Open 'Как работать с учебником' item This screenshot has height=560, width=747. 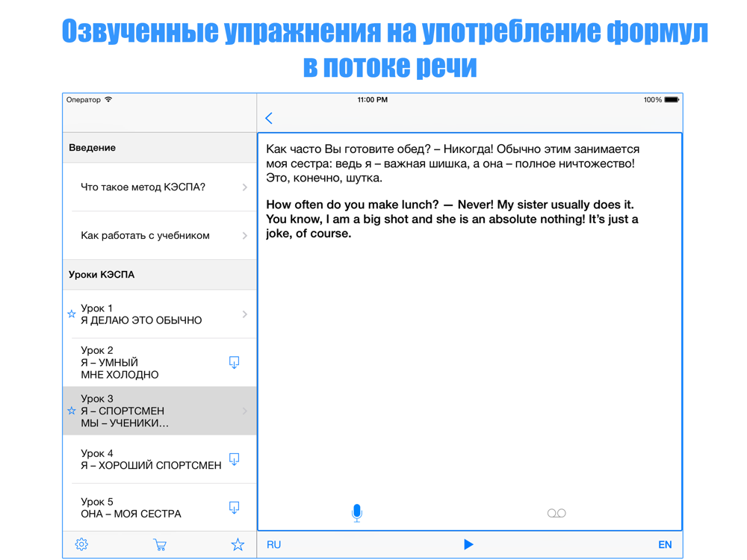160,236
